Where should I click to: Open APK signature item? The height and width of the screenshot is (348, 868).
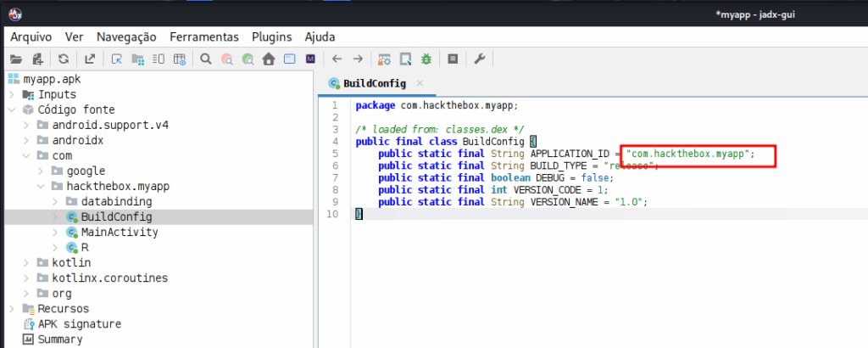click(79, 324)
